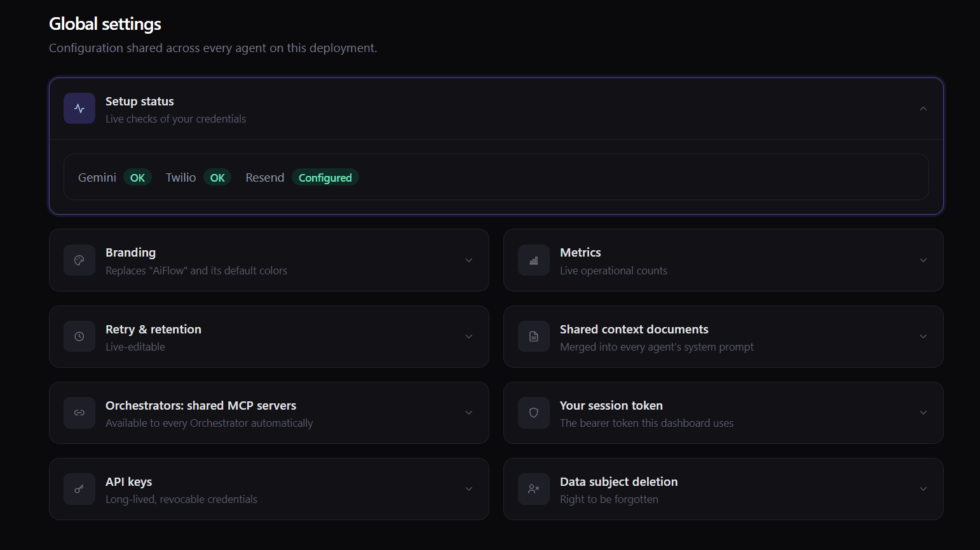The height and width of the screenshot is (550, 980).
Task: Open the API keys title
Action: [x=129, y=482]
